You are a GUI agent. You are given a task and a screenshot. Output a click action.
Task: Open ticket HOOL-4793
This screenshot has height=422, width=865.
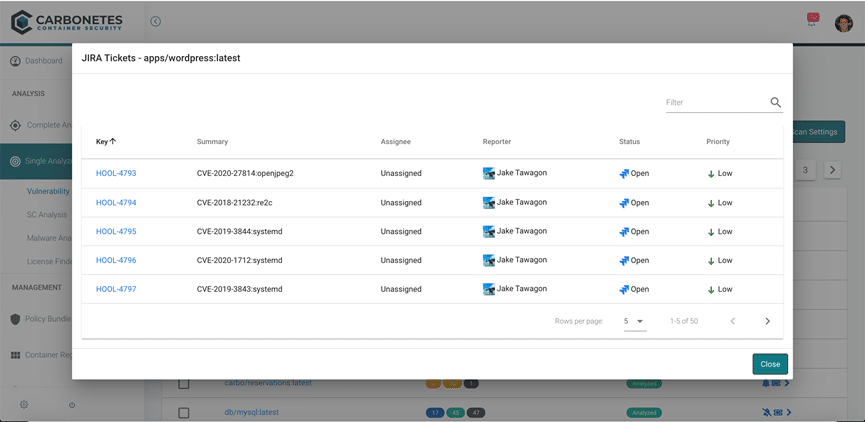tap(116, 173)
